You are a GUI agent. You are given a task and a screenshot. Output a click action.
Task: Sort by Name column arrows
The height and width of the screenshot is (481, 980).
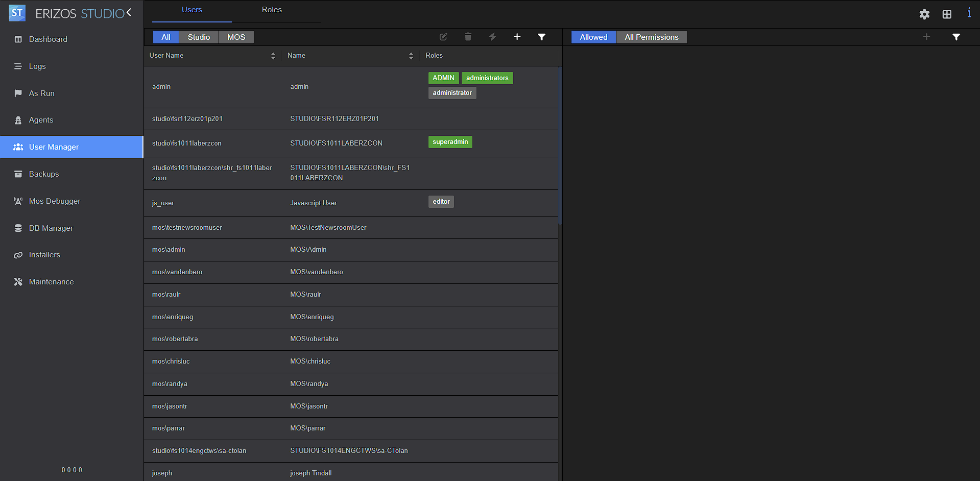coord(411,56)
